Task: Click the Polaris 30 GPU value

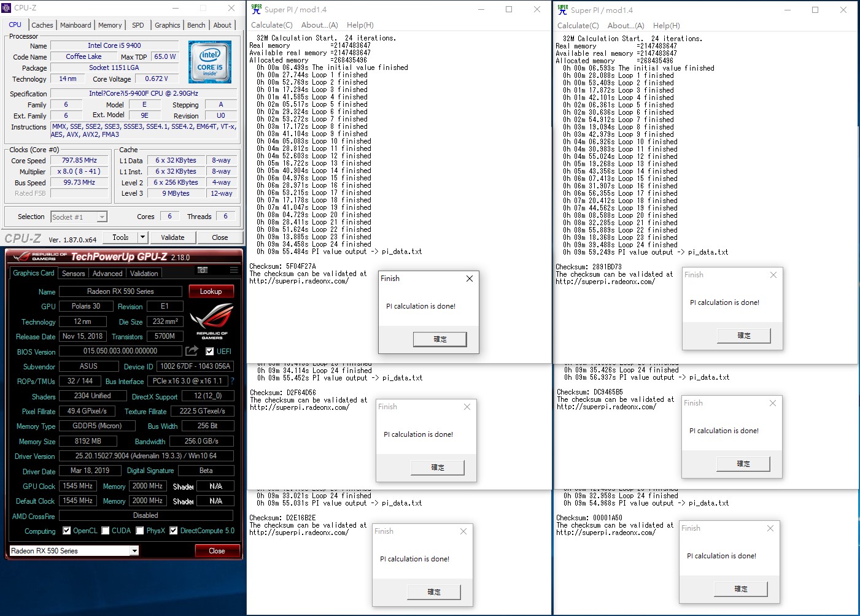Action: click(86, 306)
